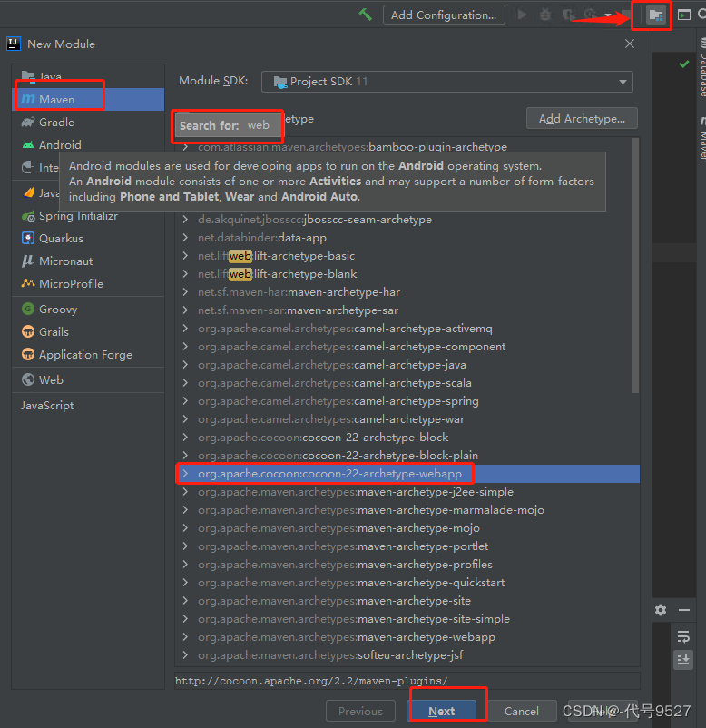This screenshot has width=706, height=728.
Task: Click the scroll-to-end icon in the right panel
Action: click(x=683, y=659)
